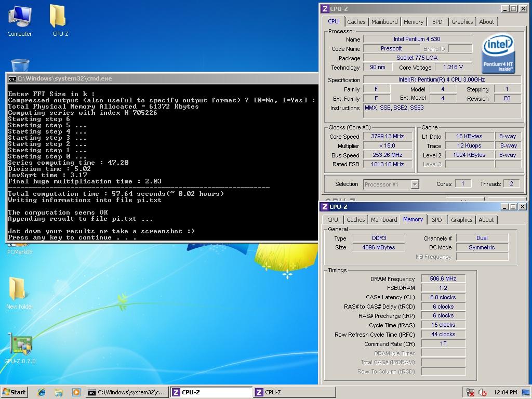Screen dimensions: 532x399
Task: Click the Package value Socket 775 LGA
Action: point(417,58)
